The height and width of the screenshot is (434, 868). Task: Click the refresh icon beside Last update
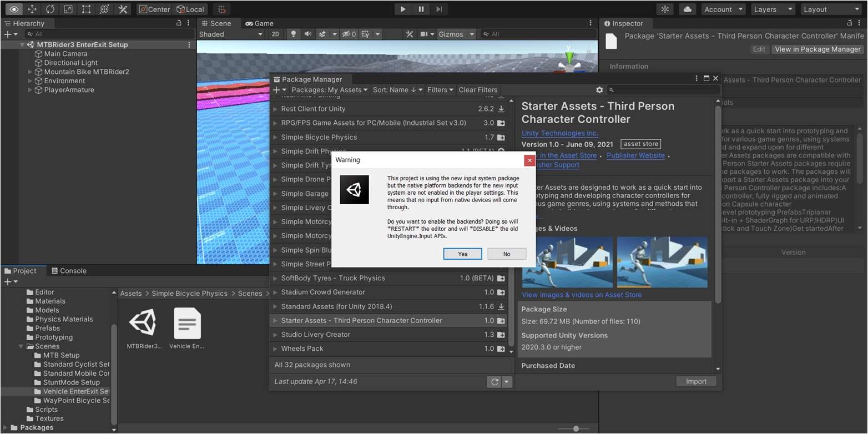(x=494, y=382)
